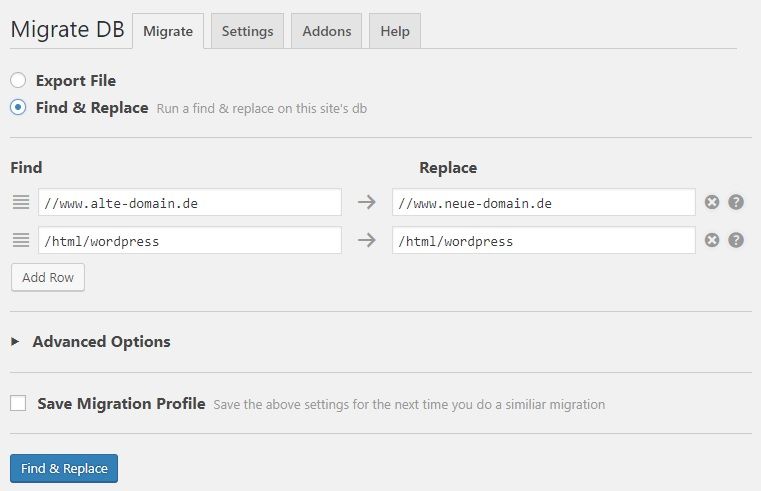Focus the //www.alte-domain.de find field
Viewport: 761px width, 491px height.
click(190, 202)
